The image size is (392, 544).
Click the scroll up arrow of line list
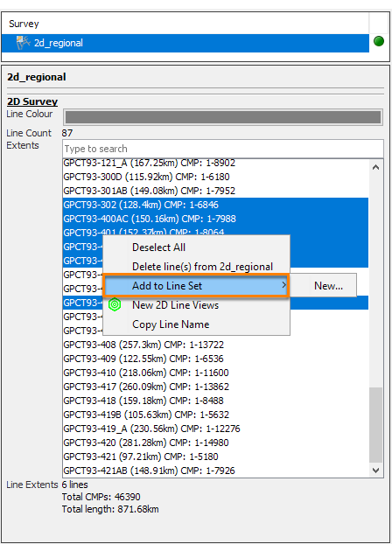click(375, 167)
